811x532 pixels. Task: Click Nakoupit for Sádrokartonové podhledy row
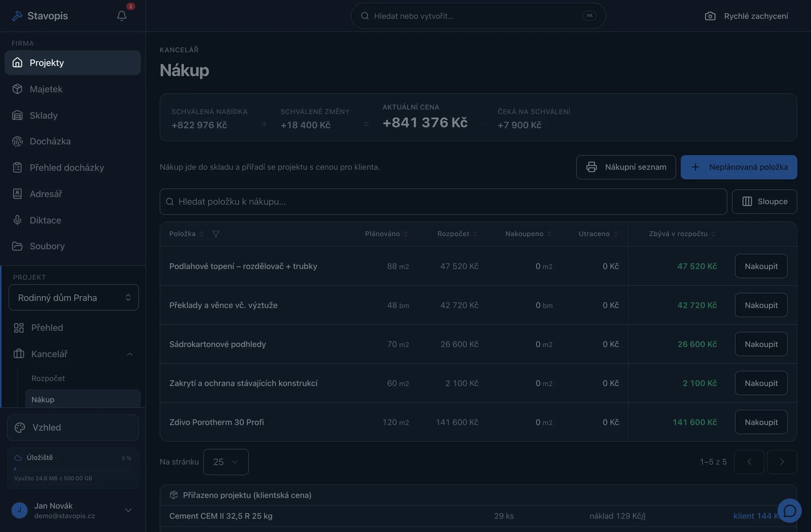(x=761, y=344)
